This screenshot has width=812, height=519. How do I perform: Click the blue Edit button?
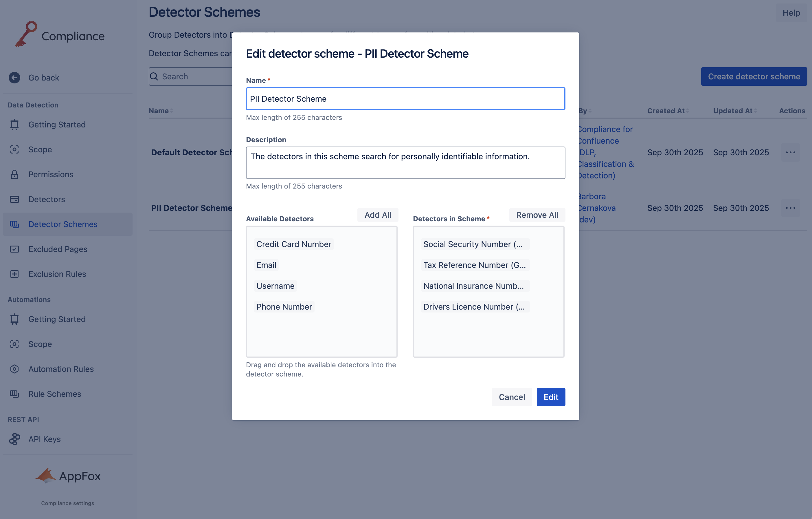click(x=550, y=397)
